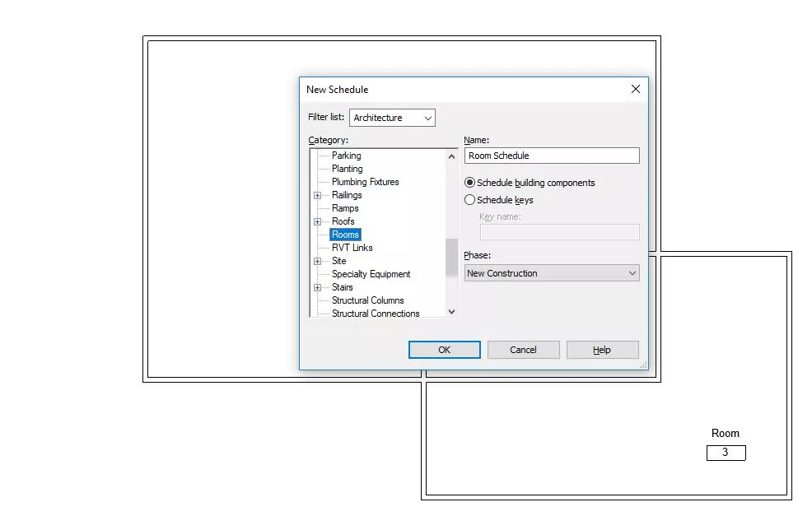This screenshot has height=516, width=812.
Task: Click category list scroll up arrow
Action: pyautogui.click(x=451, y=156)
